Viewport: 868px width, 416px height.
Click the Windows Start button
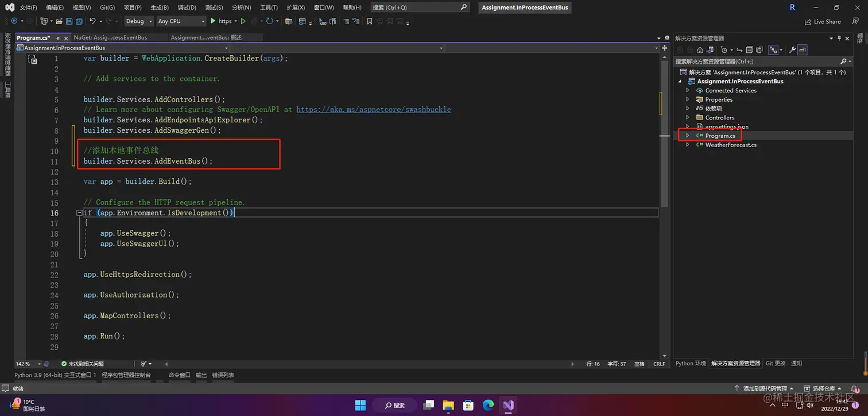coord(360,405)
